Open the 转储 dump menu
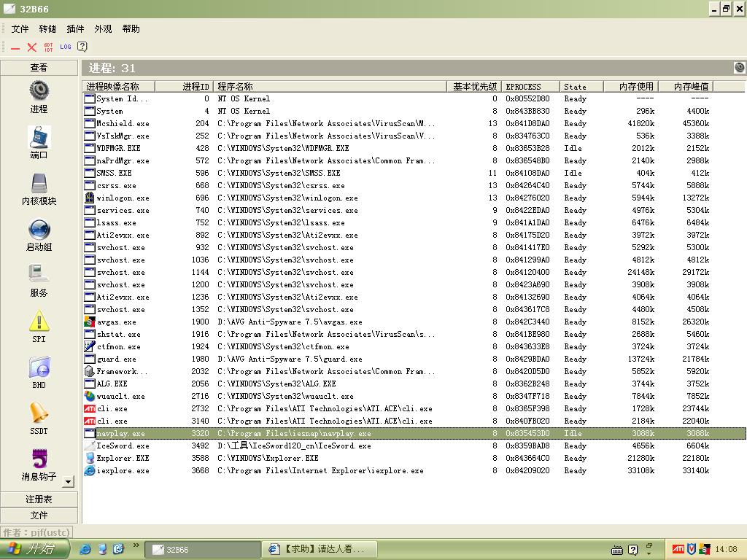The width and height of the screenshot is (747, 560). click(x=47, y=29)
